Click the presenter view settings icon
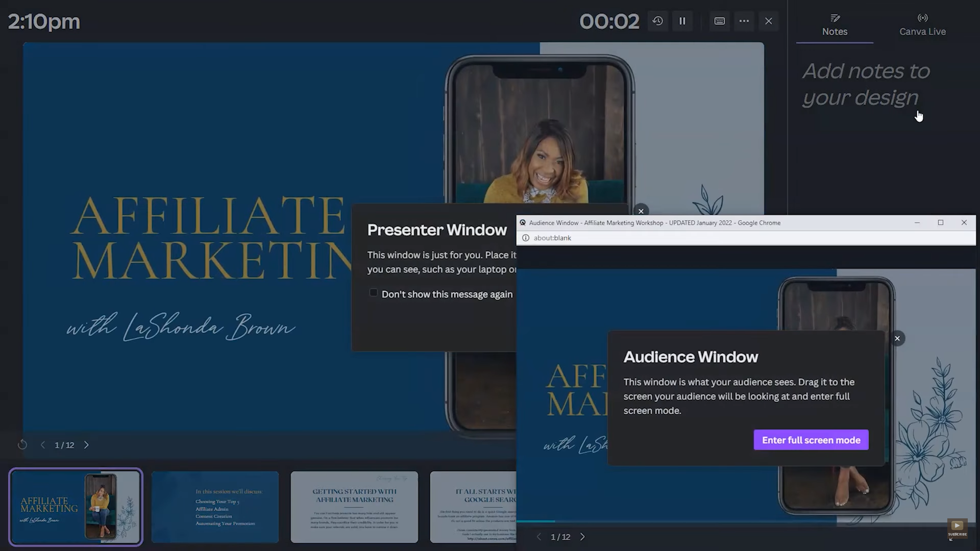The height and width of the screenshot is (551, 980). 744,21
